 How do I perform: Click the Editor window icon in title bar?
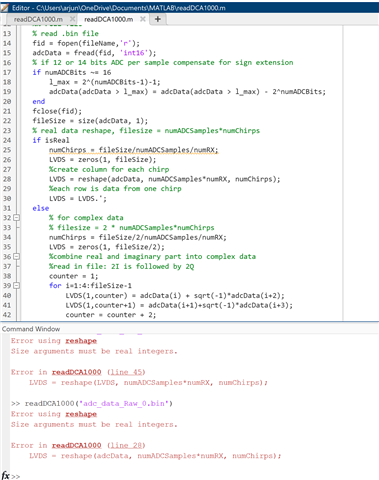tap(5, 7)
